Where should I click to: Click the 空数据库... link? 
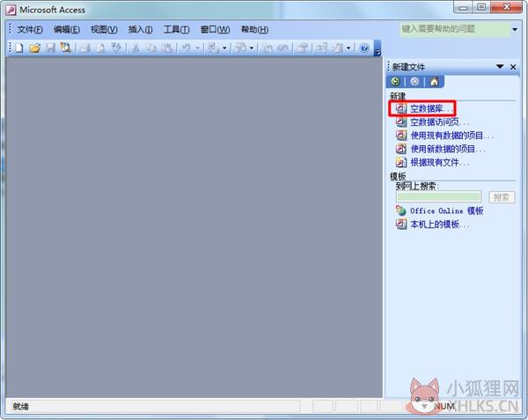tap(429, 108)
